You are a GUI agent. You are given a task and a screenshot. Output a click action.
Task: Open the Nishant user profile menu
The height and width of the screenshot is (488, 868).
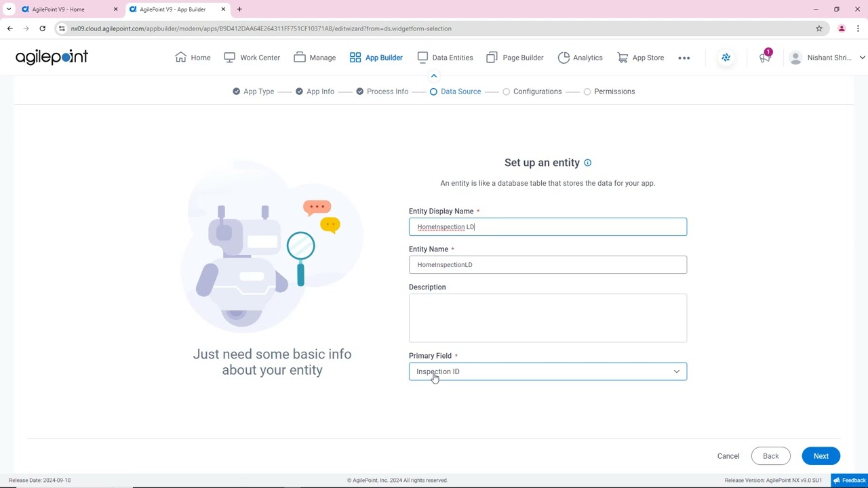click(x=827, y=58)
